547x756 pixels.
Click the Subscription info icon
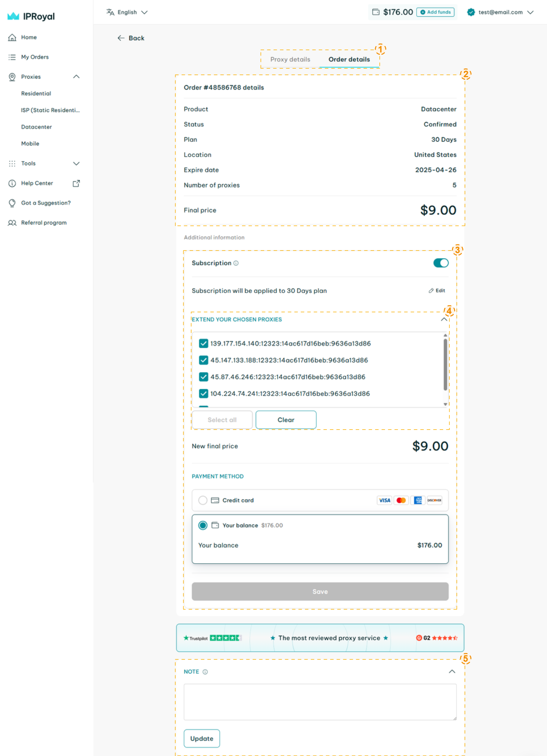236,263
